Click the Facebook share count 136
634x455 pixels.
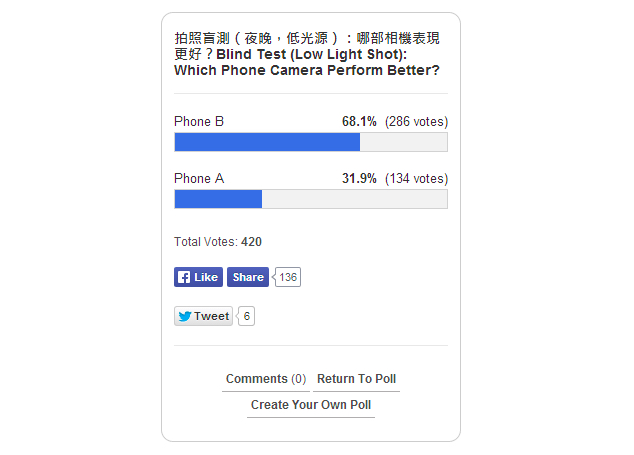288,277
